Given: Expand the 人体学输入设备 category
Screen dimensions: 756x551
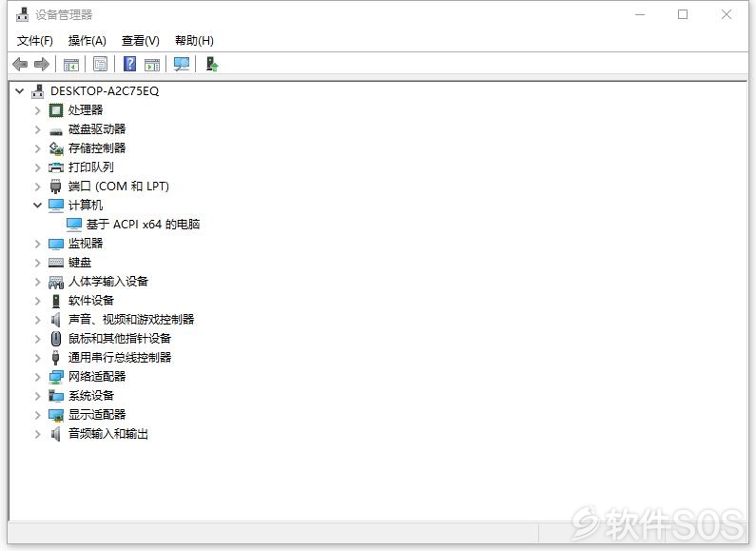Looking at the screenshot, I should tap(38, 282).
